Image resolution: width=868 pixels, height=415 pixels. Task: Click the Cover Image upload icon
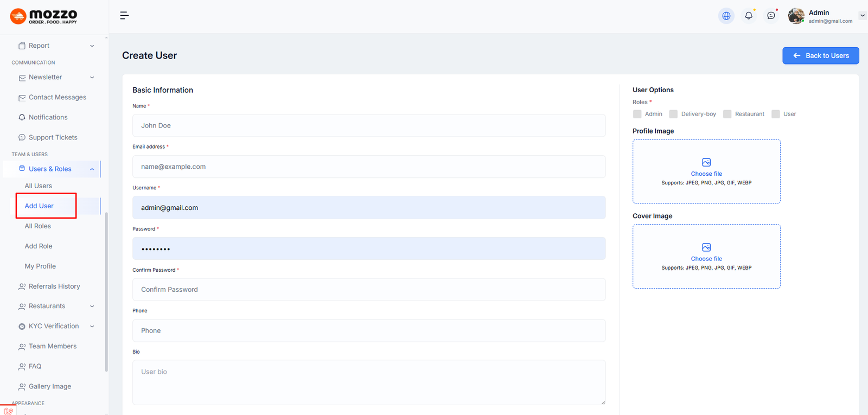tap(706, 247)
